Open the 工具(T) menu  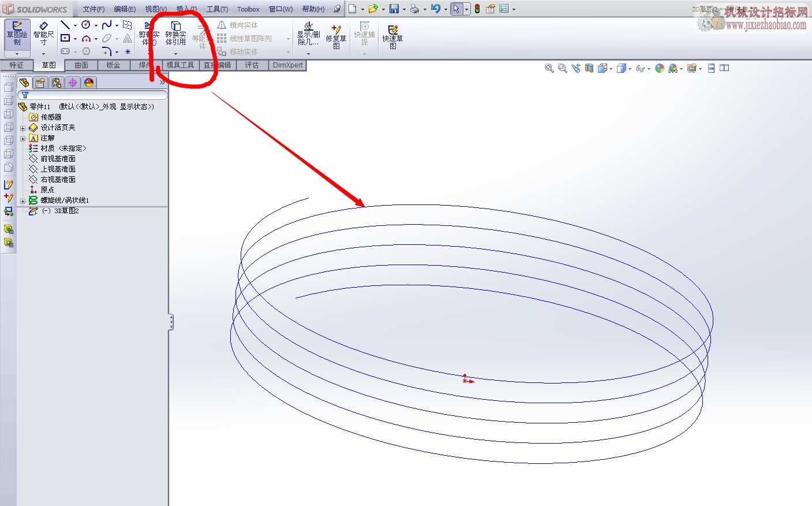[x=218, y=9]
